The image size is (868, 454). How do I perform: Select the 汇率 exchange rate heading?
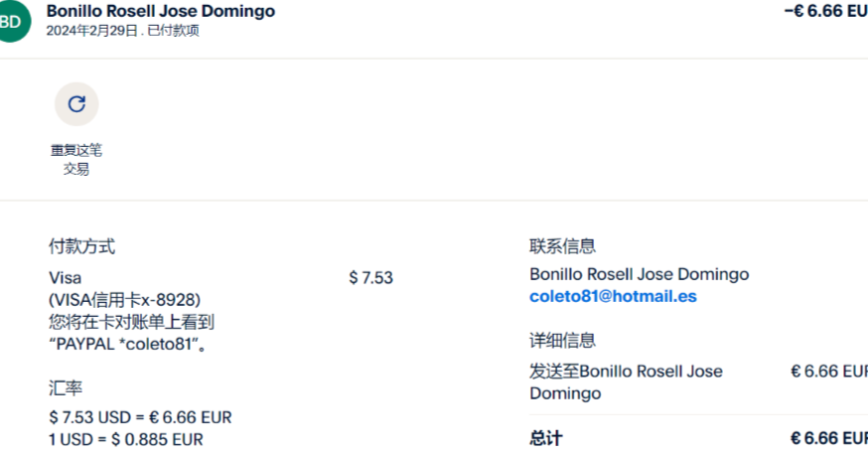pos(66,388)
